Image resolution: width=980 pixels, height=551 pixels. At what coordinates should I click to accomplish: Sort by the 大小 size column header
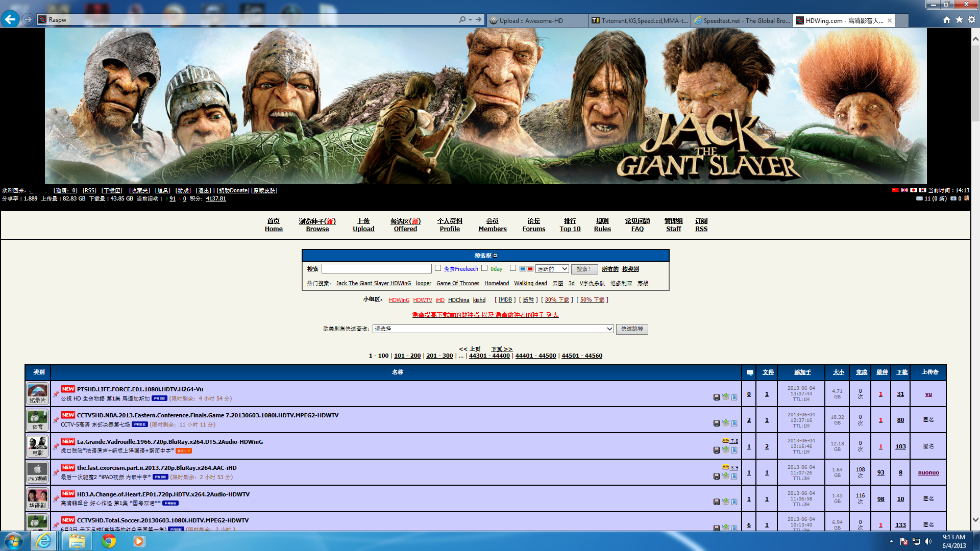pos(839,372)
